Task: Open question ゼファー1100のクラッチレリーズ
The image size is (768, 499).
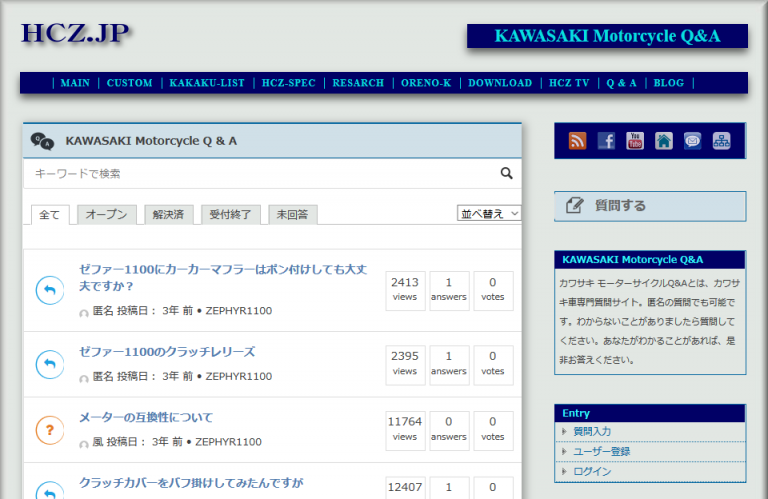Action: pos(167,352)
